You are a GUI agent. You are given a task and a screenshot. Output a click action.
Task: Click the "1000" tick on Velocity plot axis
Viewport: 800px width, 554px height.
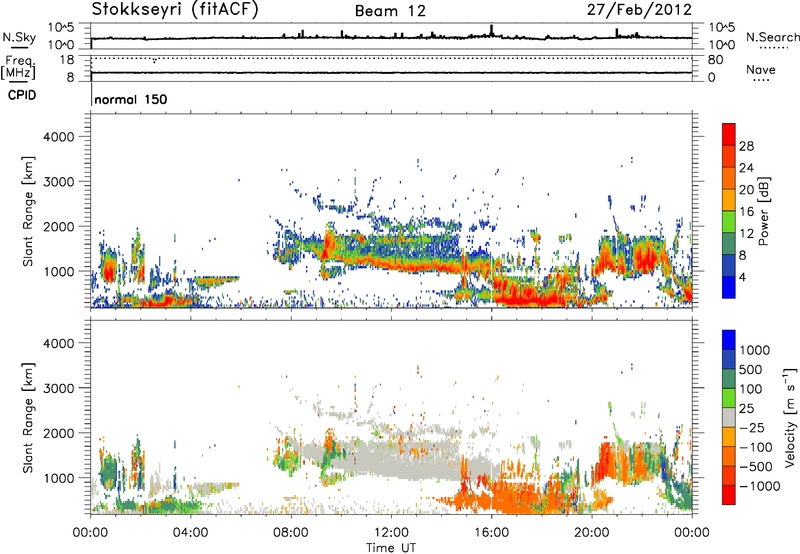click(59, 478)
